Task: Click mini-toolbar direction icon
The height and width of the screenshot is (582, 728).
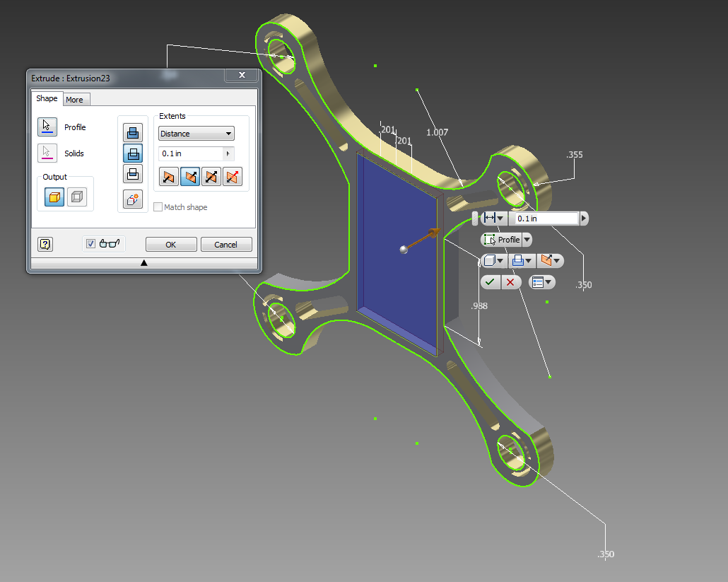Action: [x=546, y=260]
